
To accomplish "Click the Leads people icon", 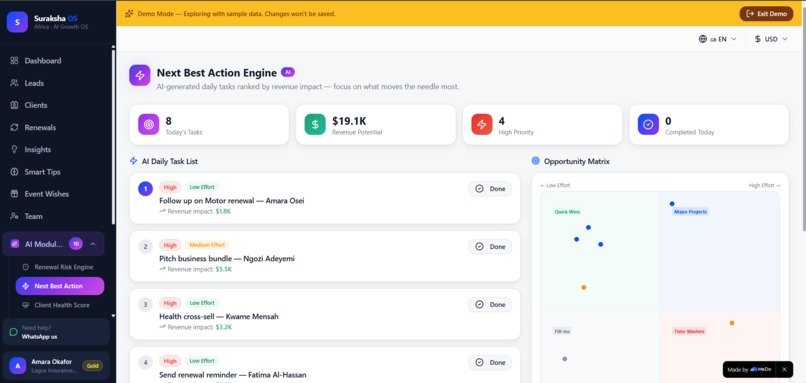I will (14, 83).
